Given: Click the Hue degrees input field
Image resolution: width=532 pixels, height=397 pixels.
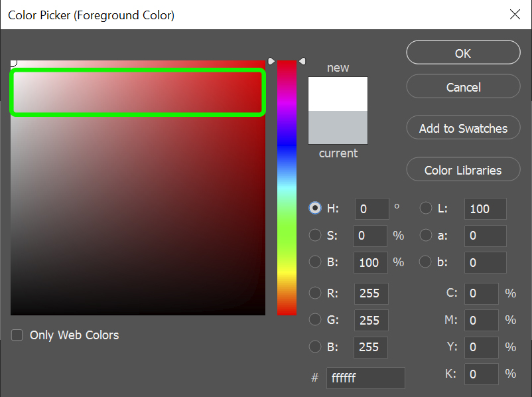Looking at the screenshot, I should point(371,208).
